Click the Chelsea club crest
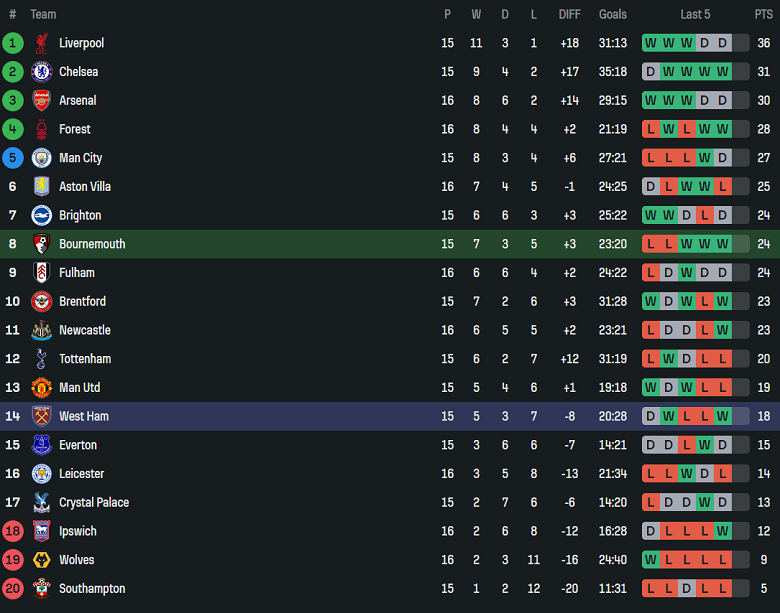This screenshot has width=780, height=613. pyautogui.click(x=41, y=72)
